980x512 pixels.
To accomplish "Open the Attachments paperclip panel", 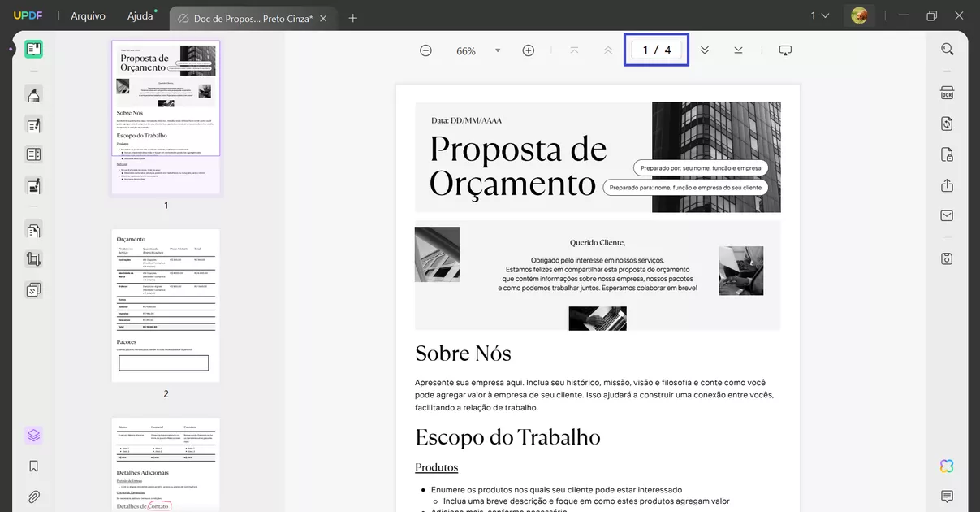I will (x=33, y=497).
